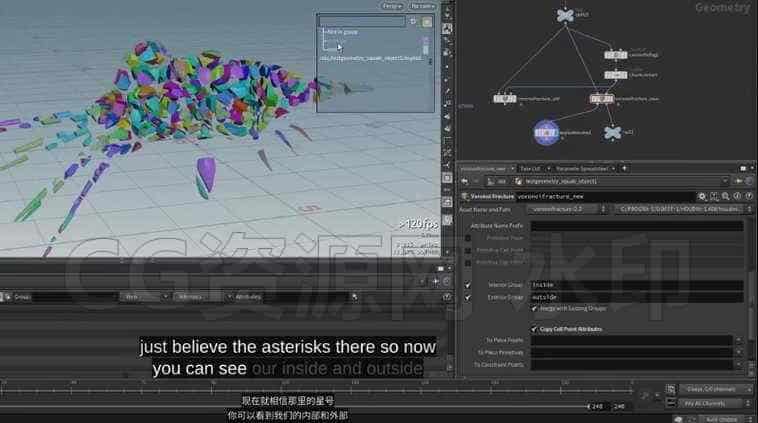The height and width of the screenshot is (423, 758).
Task: Switch to the Parameter Spreadsheet tab
Action: coord(582,169)
